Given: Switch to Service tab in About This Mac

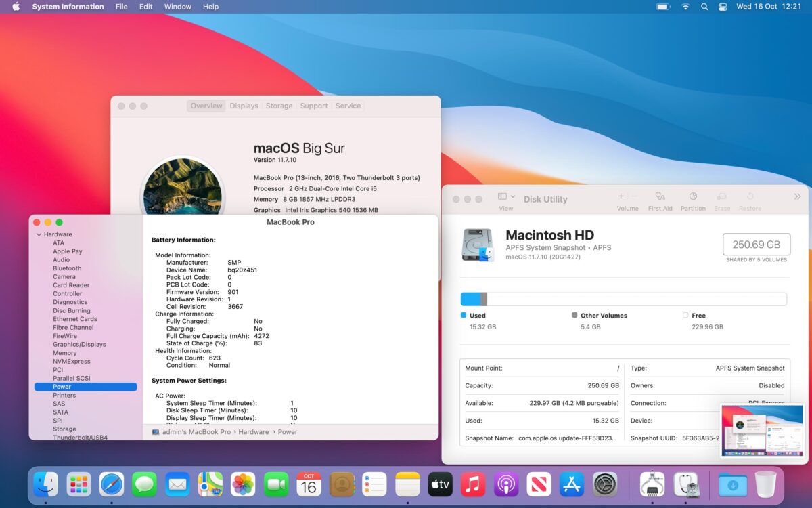Looking at the screenshot, I should click(x=348, y=106).
